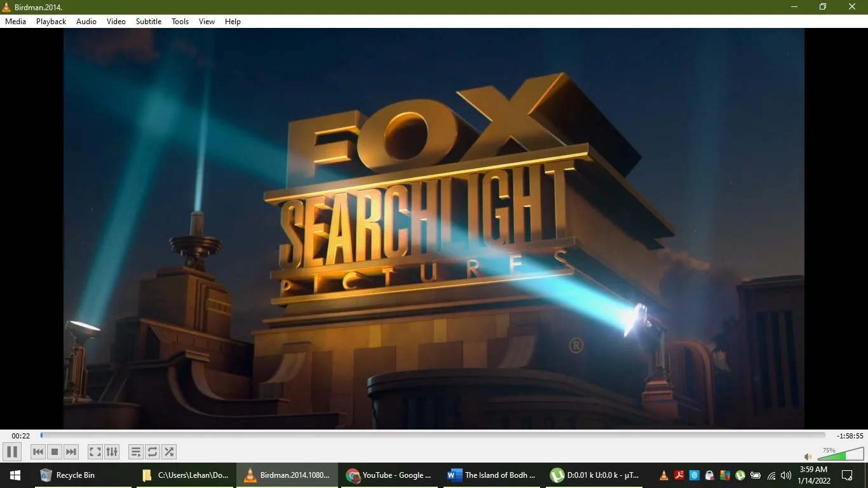The width and height of the screenshot is (868, 488).
Task: Click the video seek bar
Action: click(433, 435)
